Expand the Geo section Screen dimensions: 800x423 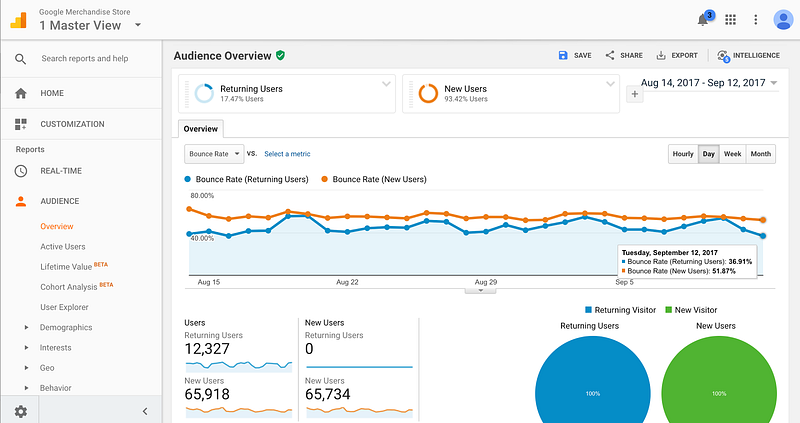pos(27,368)
